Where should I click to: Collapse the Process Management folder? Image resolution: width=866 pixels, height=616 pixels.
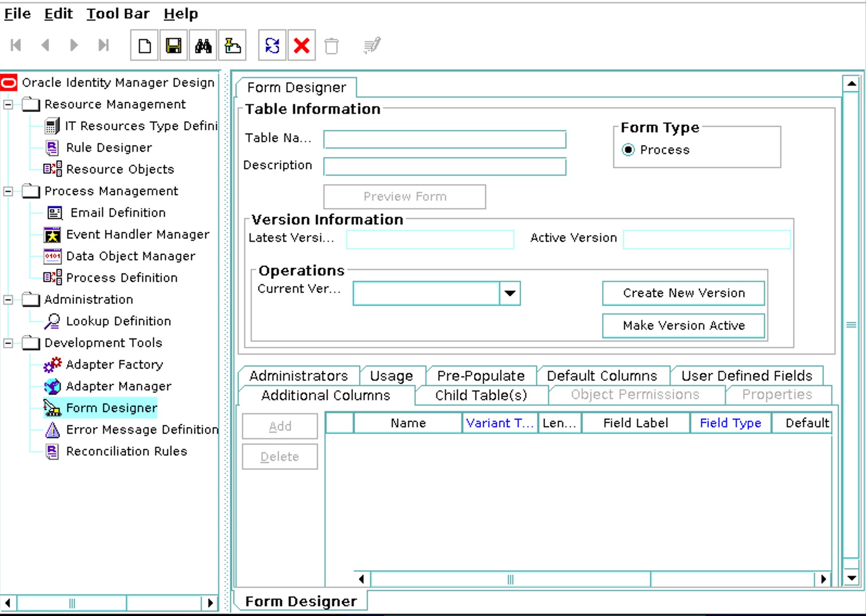(x=8, y=191)
